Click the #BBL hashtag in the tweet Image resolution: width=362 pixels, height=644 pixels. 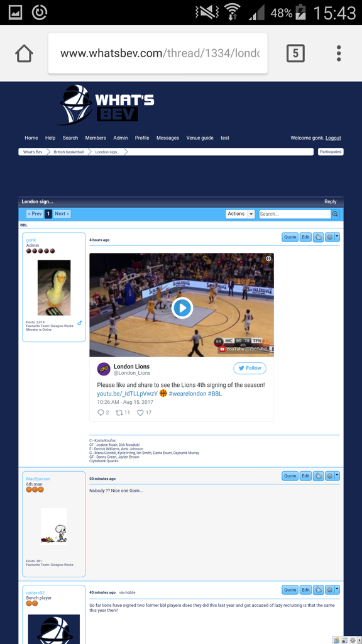[215, 394]
